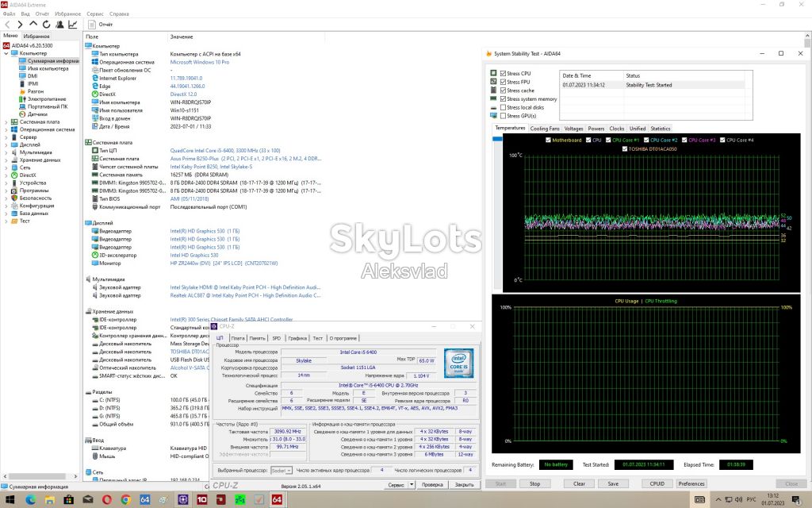This screenshot has height=508, width=812.
Task: Click the active red AIDA64 taskbar icon
Action: 277,500
